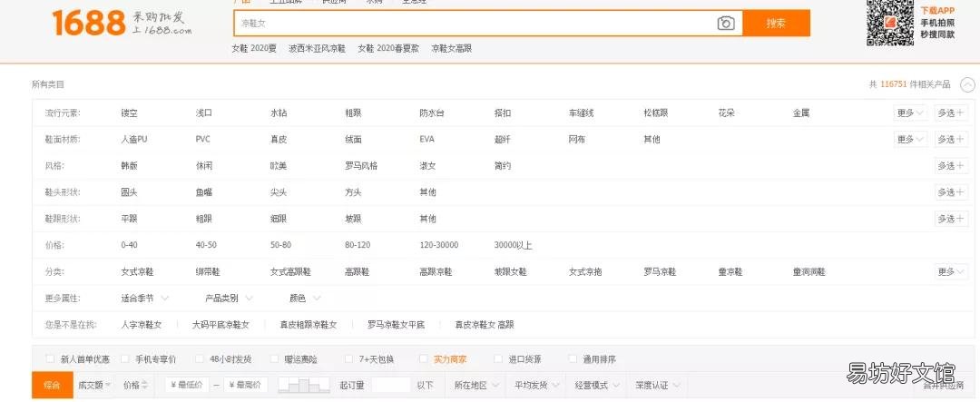The image size is (980, 402).
Task: Select 女式凉鞋 category
Action: [x=138, y=272]
